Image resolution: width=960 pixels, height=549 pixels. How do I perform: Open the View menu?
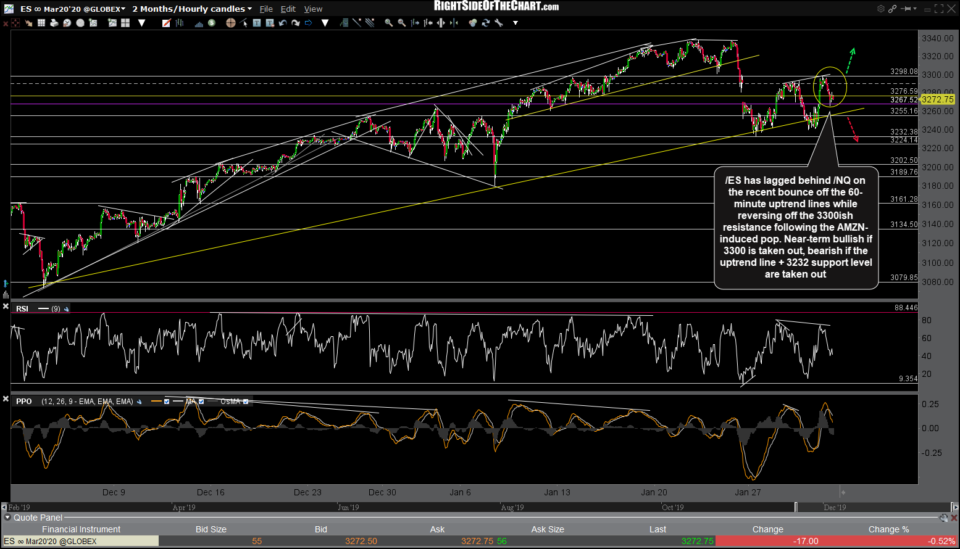tap(313, 9)
